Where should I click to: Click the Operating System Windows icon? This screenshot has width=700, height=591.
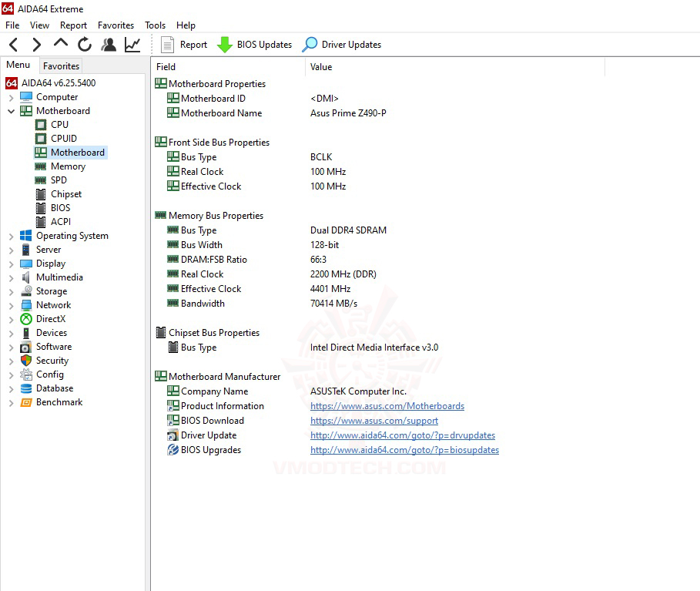26,236
